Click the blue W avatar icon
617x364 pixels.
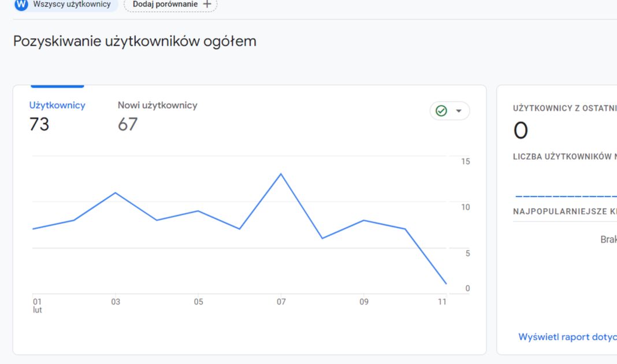(x=21, y=5)
